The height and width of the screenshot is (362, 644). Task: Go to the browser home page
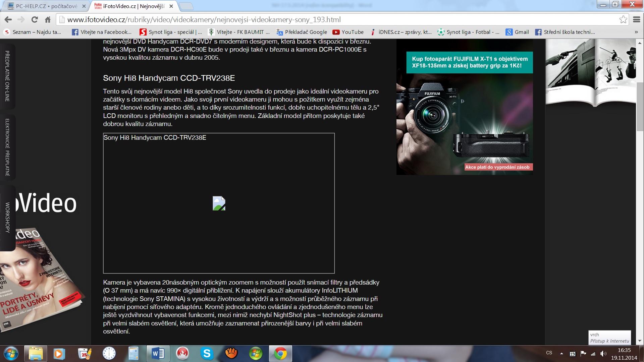[48, 19]
